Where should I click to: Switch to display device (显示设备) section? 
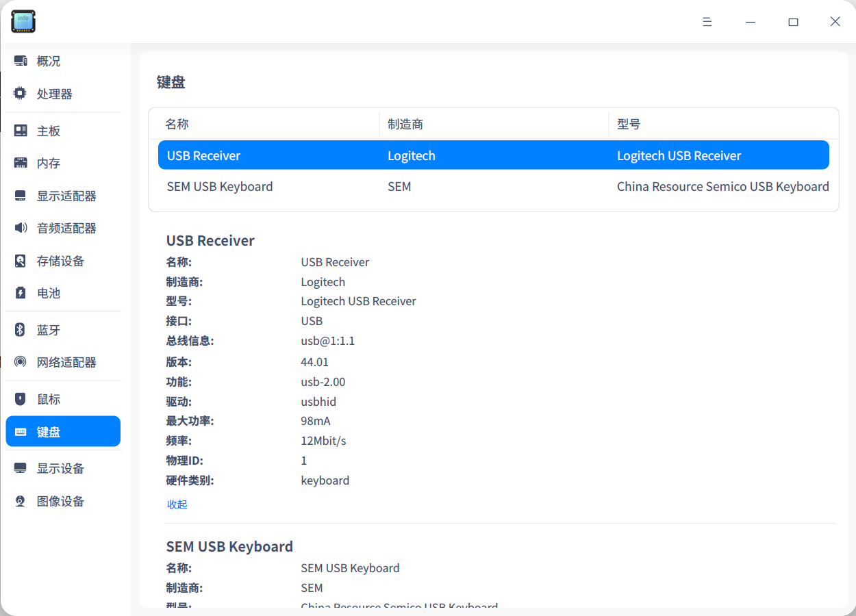coord(60,468)
